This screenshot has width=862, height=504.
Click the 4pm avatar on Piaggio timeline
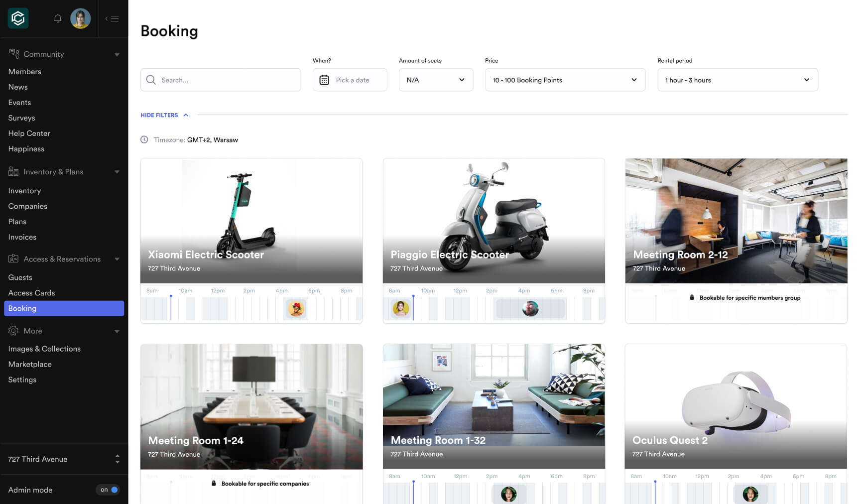(x=530, y=308)
